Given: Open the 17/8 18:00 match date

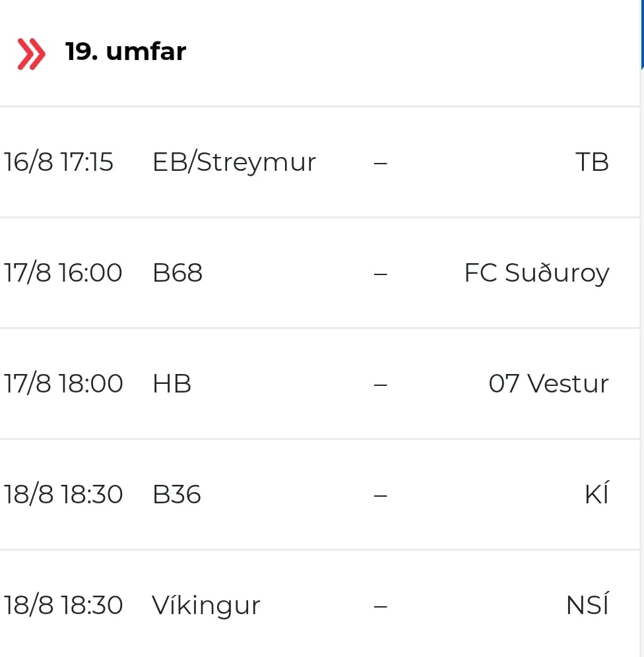Looking at the screenshot, I should (63, 384).
